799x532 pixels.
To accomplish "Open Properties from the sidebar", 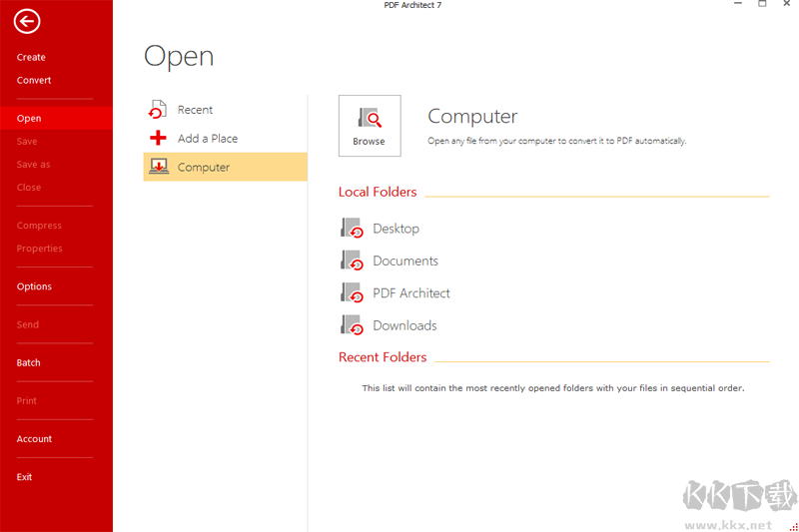I will tap(39, 248).
